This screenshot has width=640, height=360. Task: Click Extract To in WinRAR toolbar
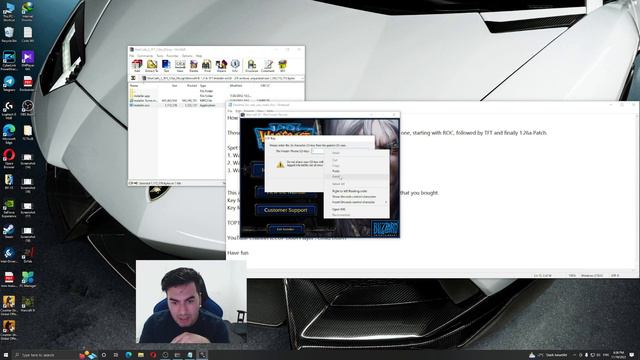pyautogui.click(x=151, y=66)
